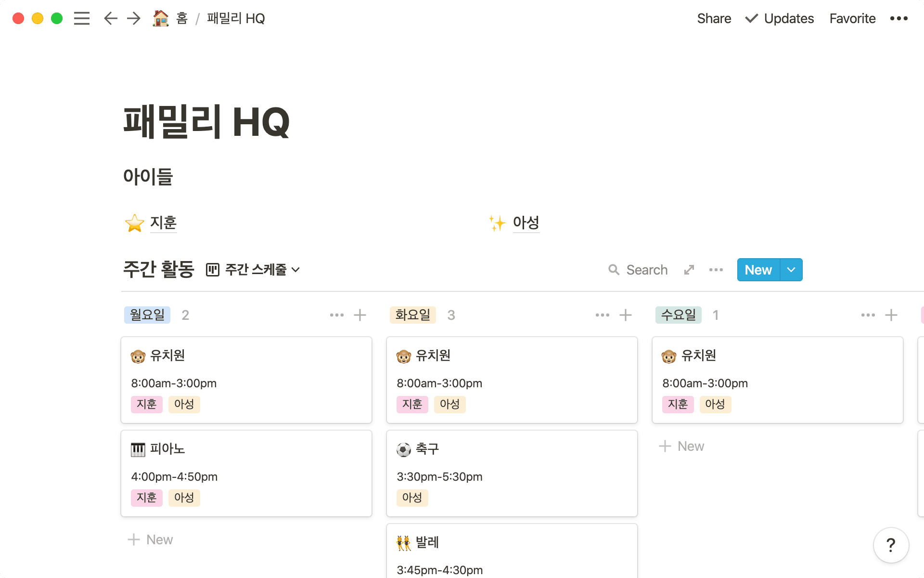This screenshot has width=924, height=578.
Task: Mark page as Favorite
Action: tap(852, 18)
